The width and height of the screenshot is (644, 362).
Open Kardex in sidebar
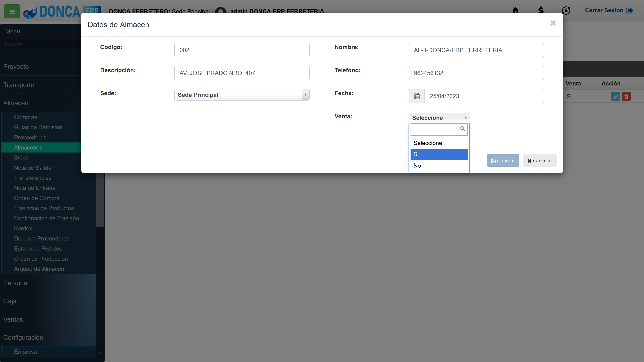click(x=23, y=228)
